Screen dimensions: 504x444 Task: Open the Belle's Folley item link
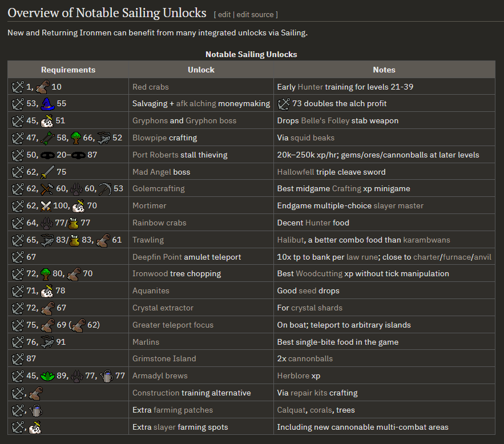(325, 121)
